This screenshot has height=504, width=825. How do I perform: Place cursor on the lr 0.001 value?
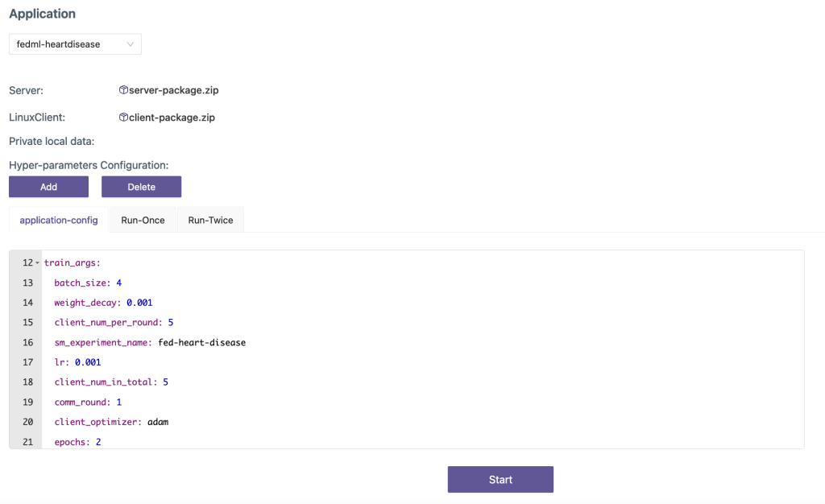point(88,362)
